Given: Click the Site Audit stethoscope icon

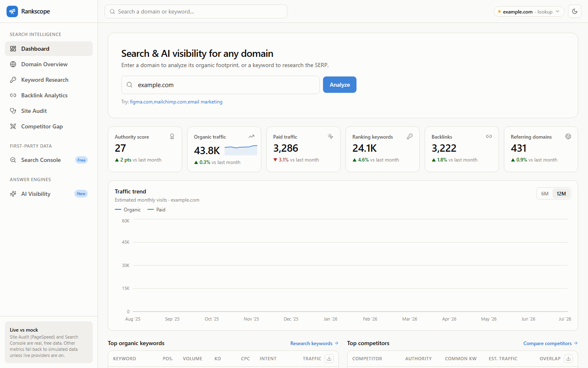Looking at the screenshot, I should click(x=13, y=111).
